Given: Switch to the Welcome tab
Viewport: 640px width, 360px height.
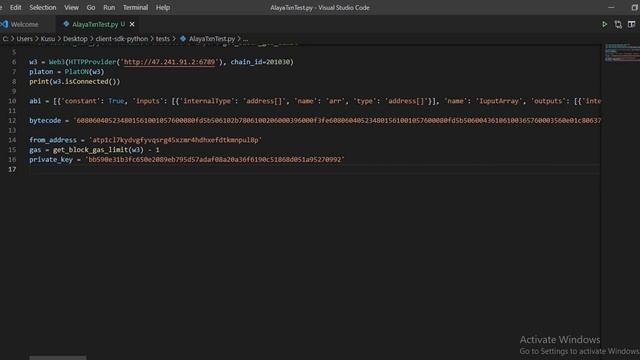Looking at the screenshot, I should pyautogui.click(x=24, y=24).
